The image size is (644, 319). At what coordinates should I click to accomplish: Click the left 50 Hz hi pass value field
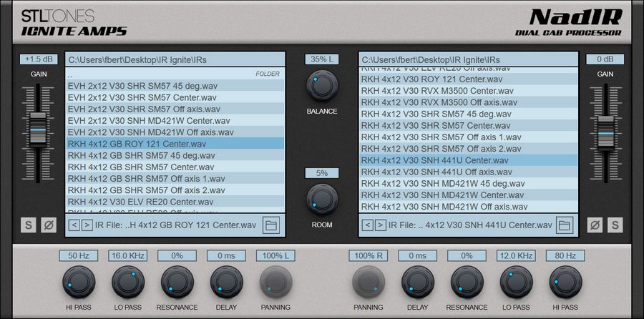coord(79,255)
